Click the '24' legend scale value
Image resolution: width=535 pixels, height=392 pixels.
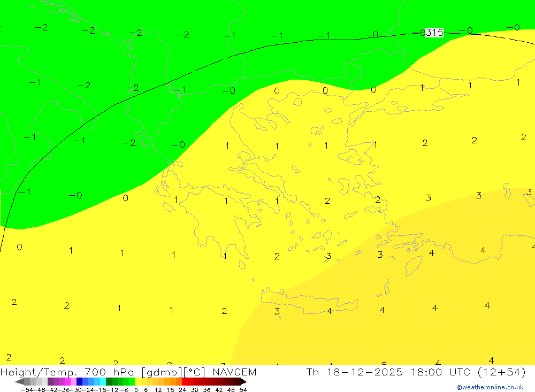tap(182, 390)
